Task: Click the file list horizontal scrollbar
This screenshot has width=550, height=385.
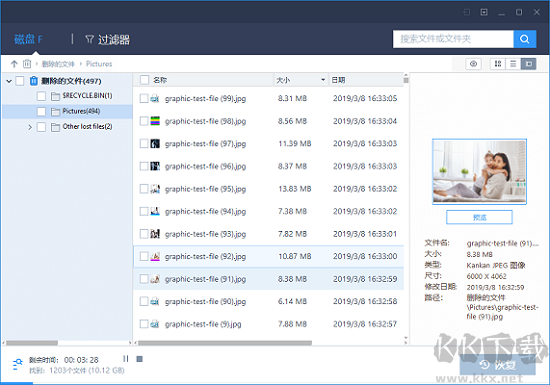Action: click(225, 343)
